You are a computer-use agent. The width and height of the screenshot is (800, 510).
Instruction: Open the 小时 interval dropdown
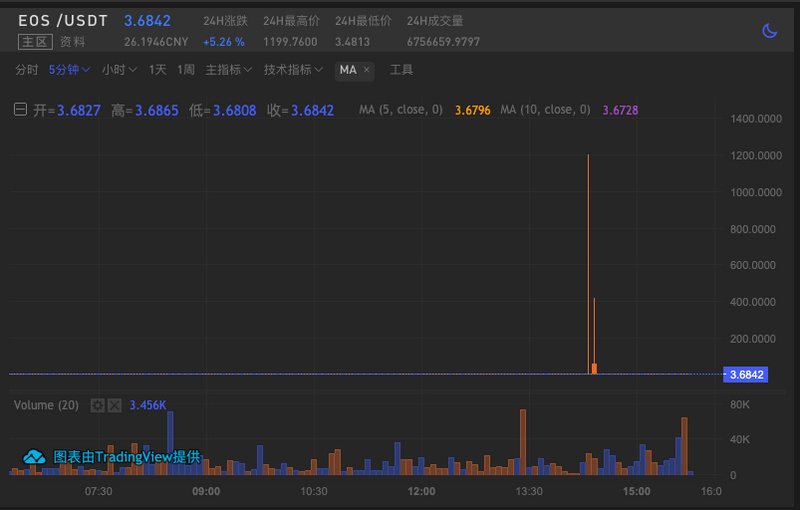click(x=119, y=70)
